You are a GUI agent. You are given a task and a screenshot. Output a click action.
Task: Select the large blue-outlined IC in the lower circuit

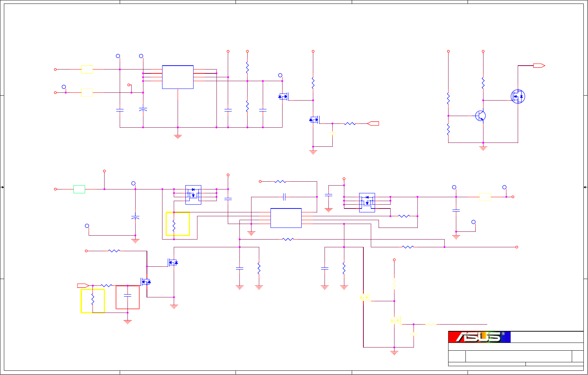coord(286,218)
